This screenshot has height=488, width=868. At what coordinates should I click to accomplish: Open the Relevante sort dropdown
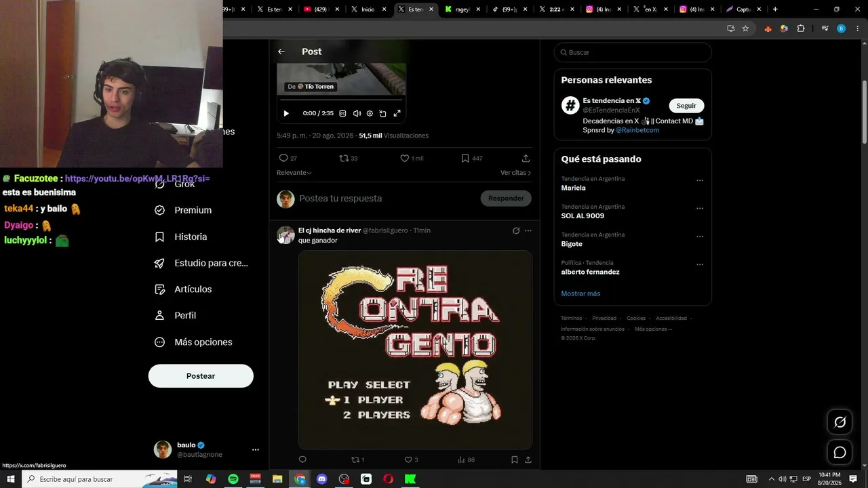tap(294, 173)
